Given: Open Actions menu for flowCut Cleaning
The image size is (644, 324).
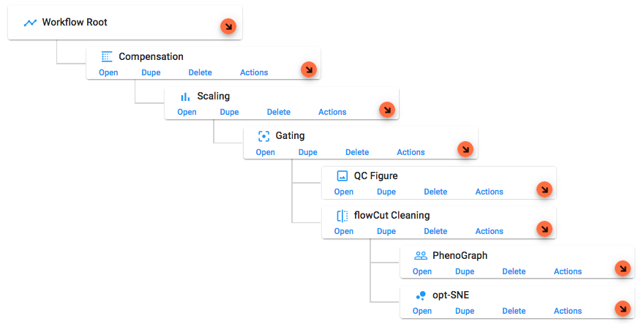Looking at the screenshot, I should pos(489,231).
